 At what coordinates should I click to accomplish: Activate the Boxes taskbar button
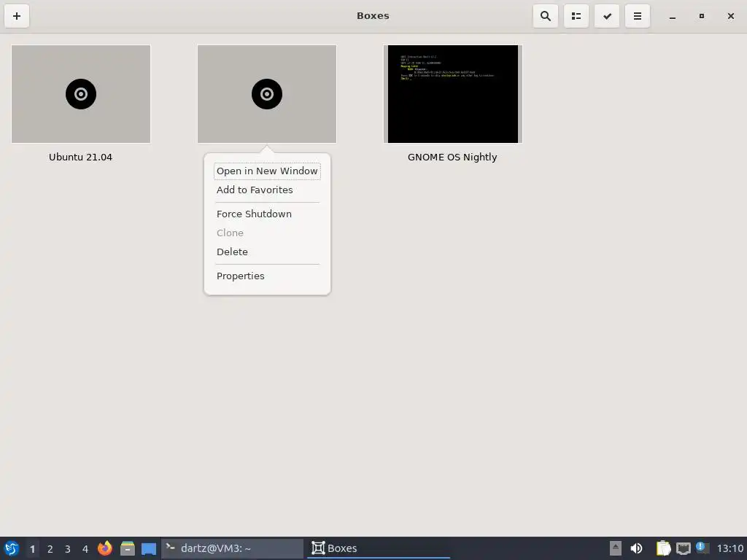click(x=379, y=548)
